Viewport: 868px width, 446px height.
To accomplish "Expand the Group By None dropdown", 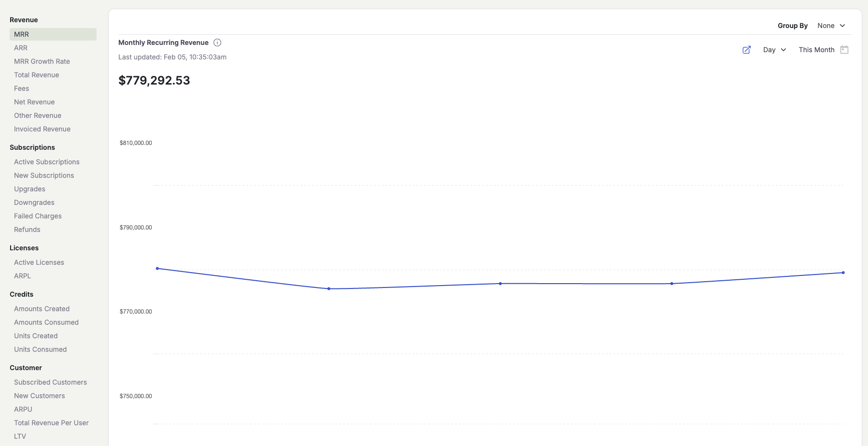I will (x=831, y=26).
